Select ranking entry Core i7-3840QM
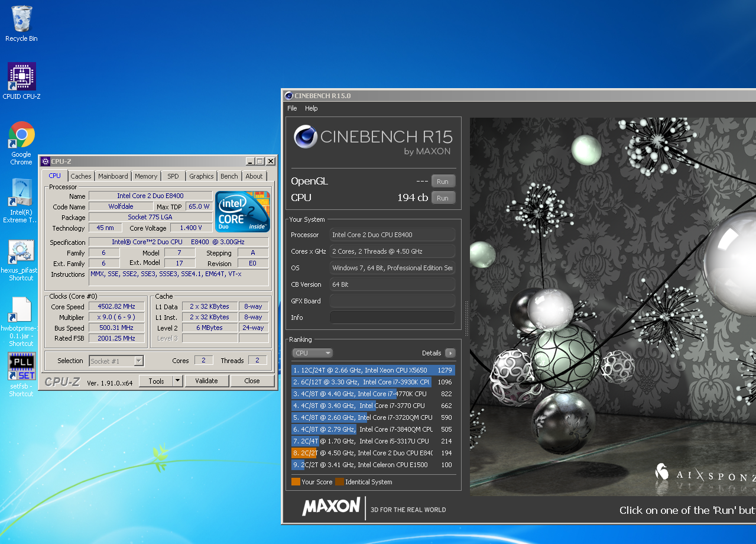The width and height of the screenshot is (756, 544). (374, 429)
